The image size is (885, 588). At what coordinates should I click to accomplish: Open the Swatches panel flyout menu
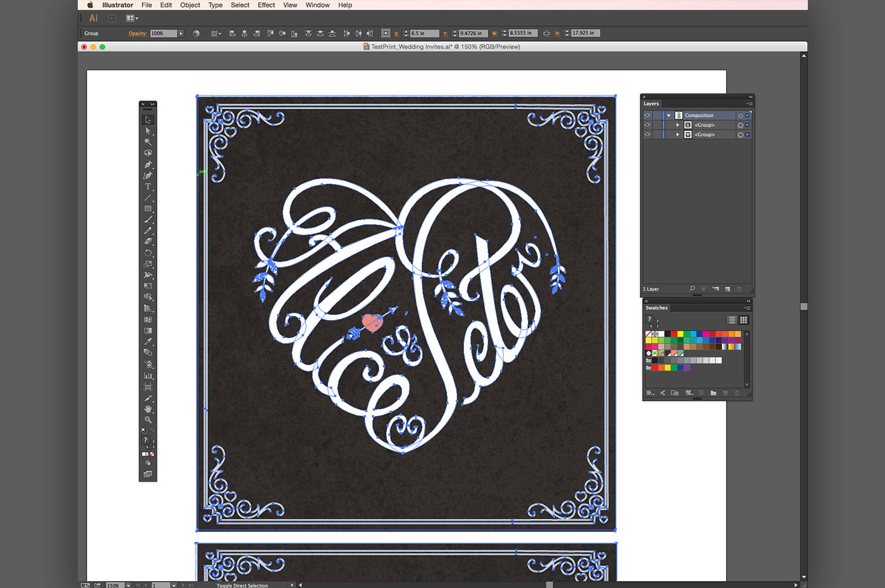click(748, 308)
